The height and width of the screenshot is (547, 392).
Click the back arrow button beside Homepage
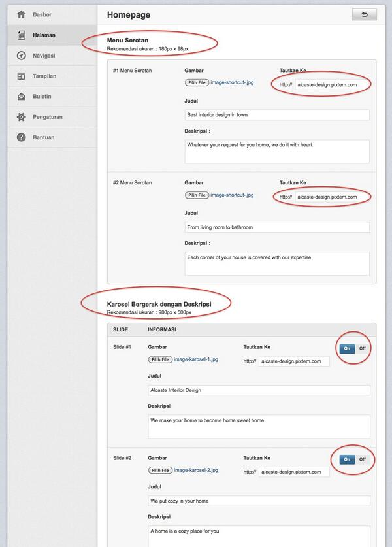365,14
